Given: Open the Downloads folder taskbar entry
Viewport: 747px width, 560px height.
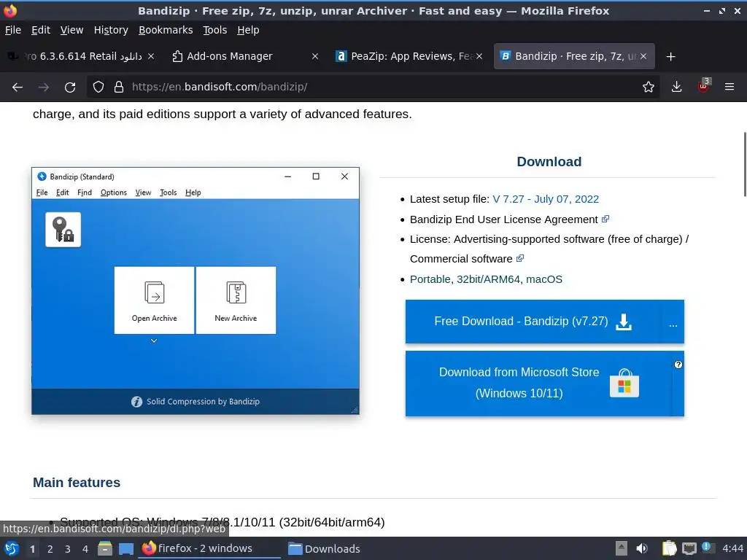Looking at the screenshot, I should point(325,548).
